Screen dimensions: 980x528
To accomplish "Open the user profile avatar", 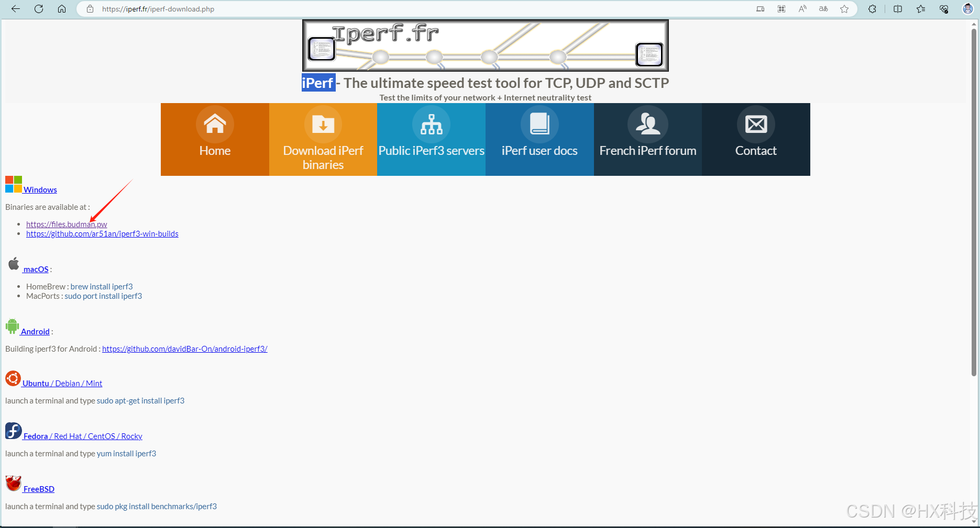I will point(968,9).
